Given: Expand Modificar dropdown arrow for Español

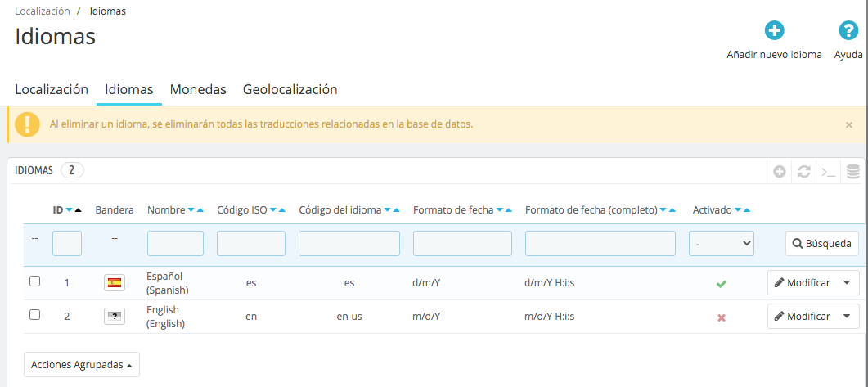Looking at the screenshot, I should [847, 283].
